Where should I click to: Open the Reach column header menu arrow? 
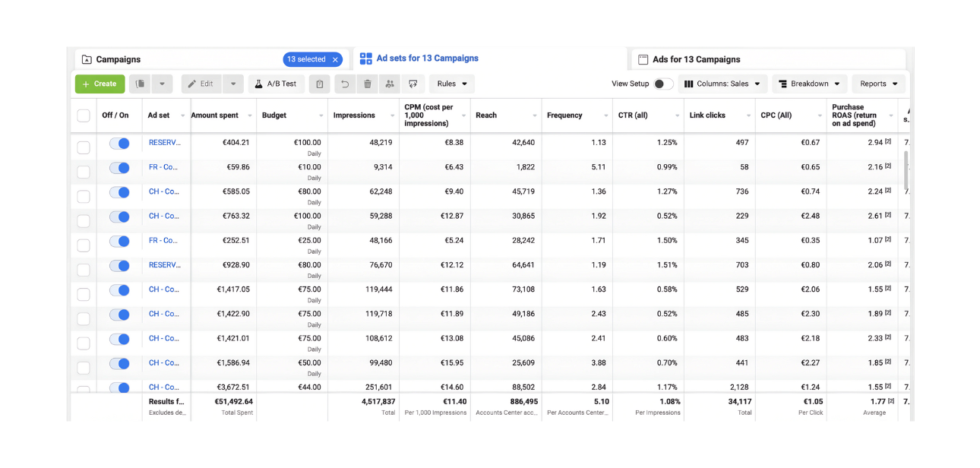pos(535,116)
